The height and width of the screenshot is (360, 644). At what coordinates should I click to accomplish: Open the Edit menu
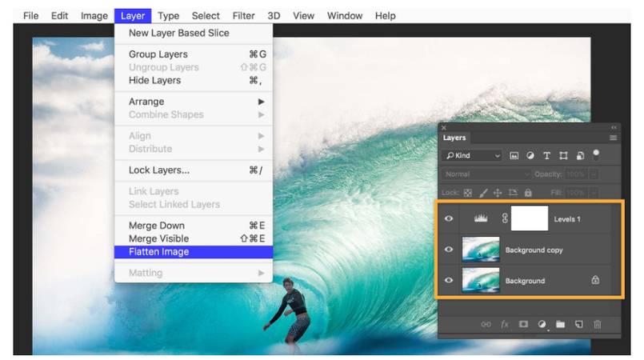(x=59, y=15)
